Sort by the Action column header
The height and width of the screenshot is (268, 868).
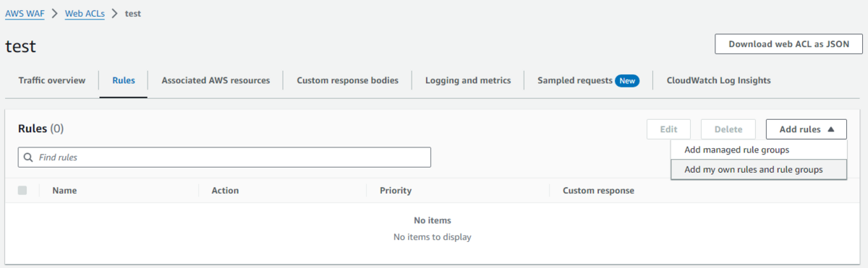(225, 191)
